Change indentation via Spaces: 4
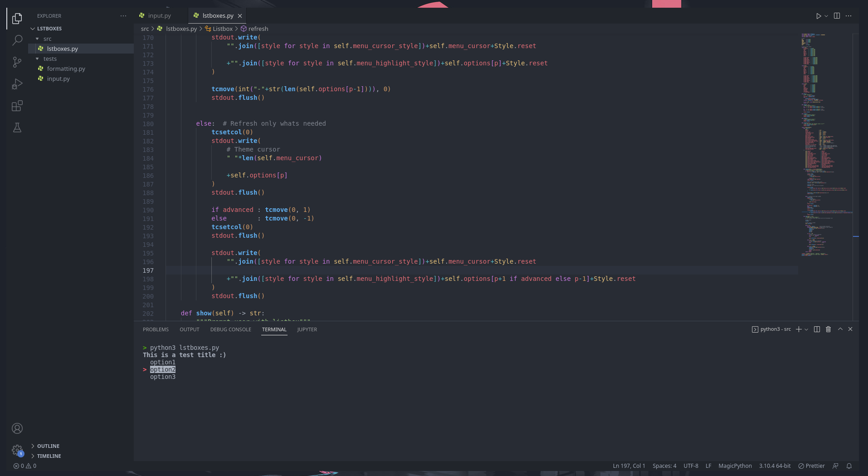 coord(664,466)
